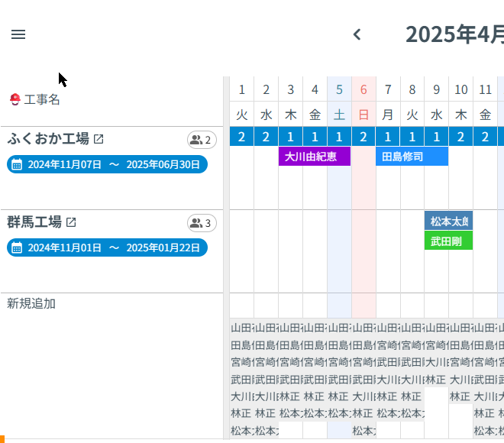Click the 2025年4月 month title
This screenshot has height=443, width=504.
454,34
